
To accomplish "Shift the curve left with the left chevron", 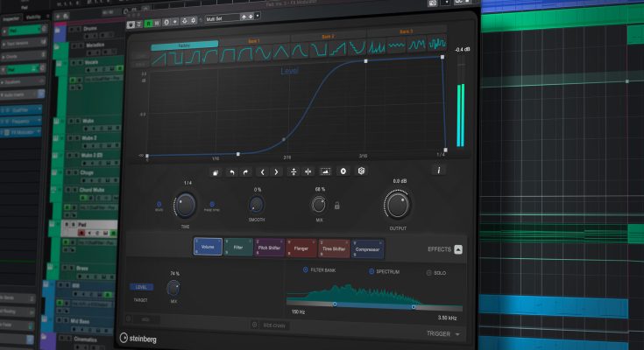I will click(261, 171).
